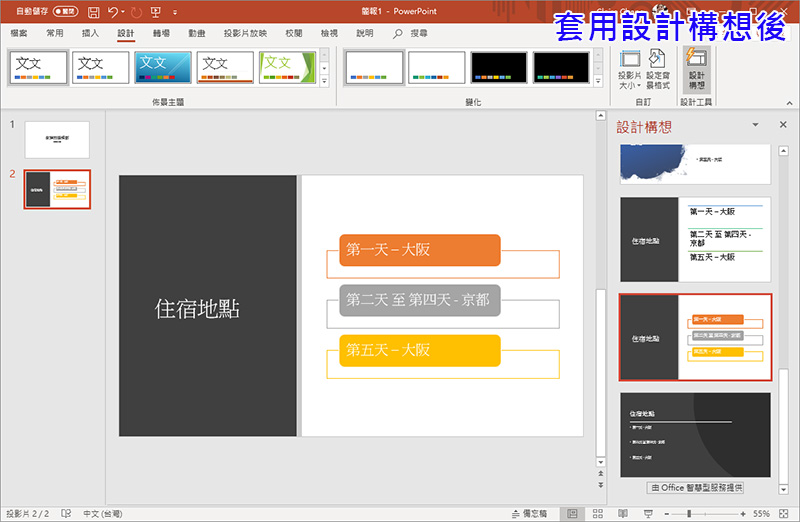Start Slide Show from status bar icon
This screenshot has width=800, height=522.
tap(648, 513)
